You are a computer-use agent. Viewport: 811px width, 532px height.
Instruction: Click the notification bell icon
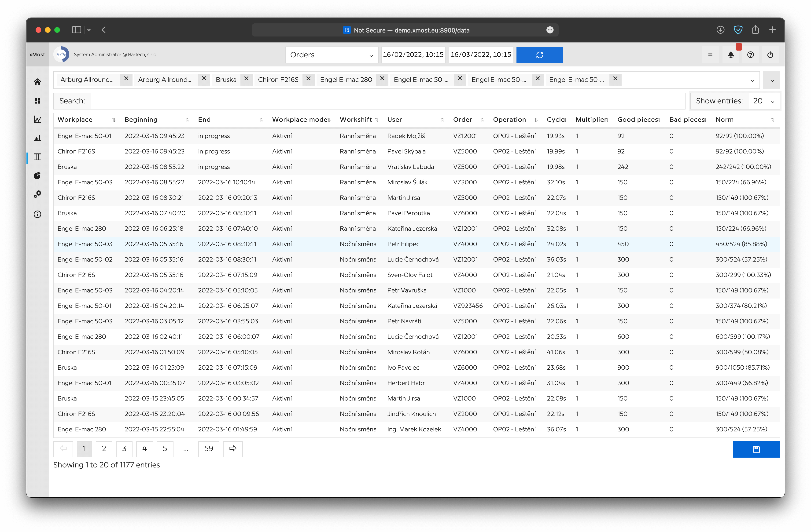(x=731, y=55)
